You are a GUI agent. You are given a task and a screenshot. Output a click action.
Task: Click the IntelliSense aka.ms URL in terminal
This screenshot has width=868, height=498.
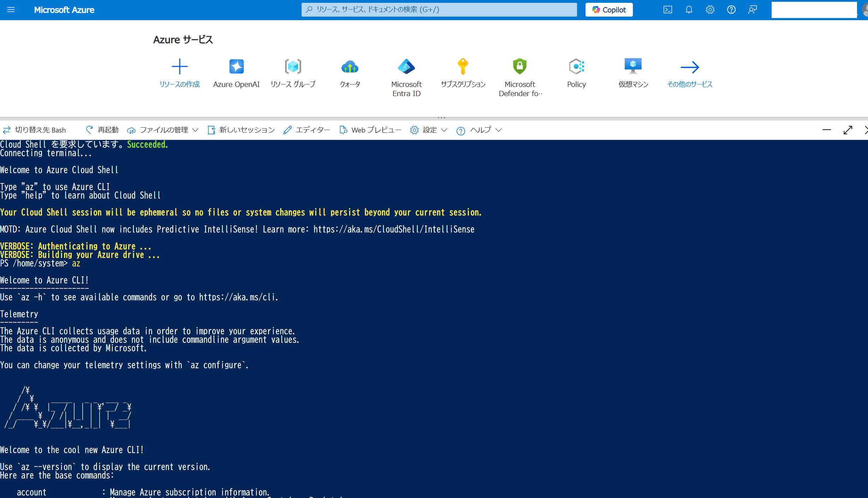394,229
